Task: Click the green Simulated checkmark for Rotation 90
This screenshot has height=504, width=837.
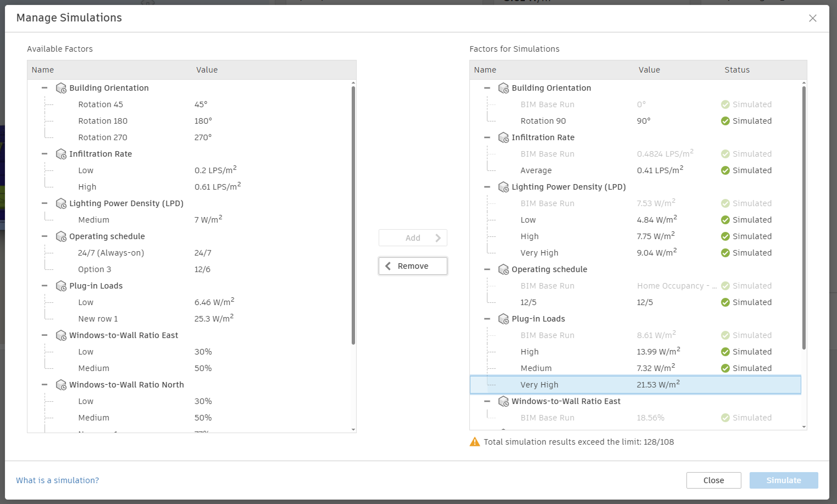Action: (x=725, y=121)
